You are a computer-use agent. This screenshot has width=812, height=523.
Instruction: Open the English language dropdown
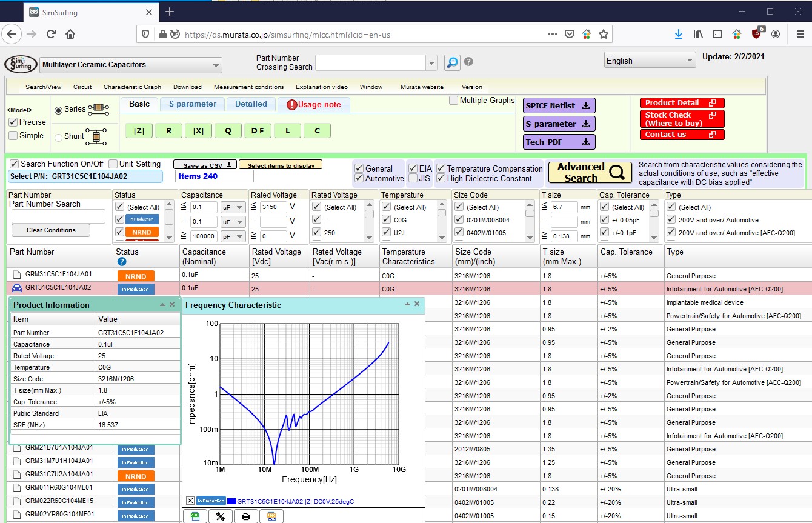650,60
